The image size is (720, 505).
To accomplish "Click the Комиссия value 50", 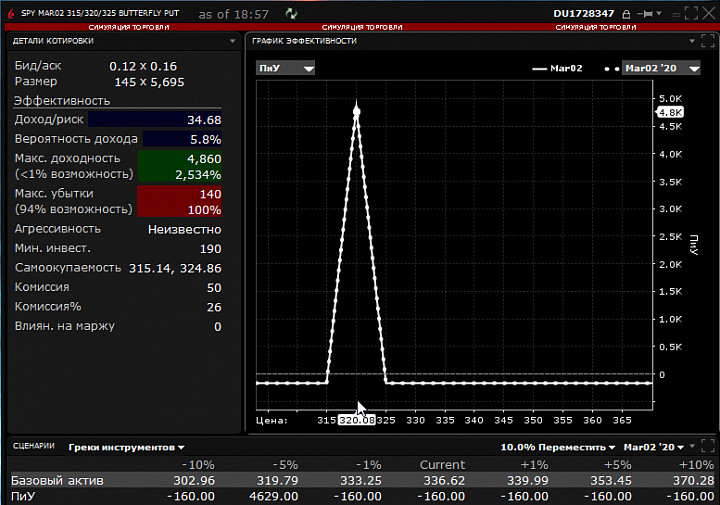I will pos(214,288).
